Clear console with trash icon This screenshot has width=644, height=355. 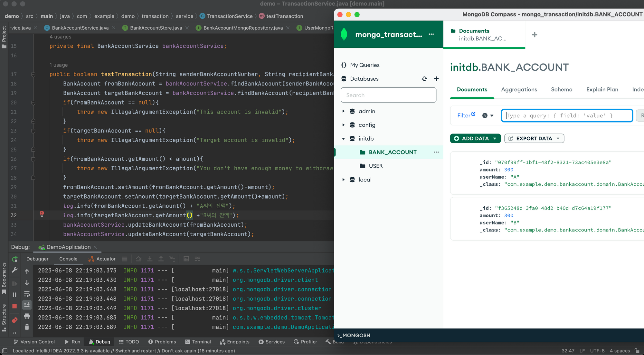pos(27,327)
